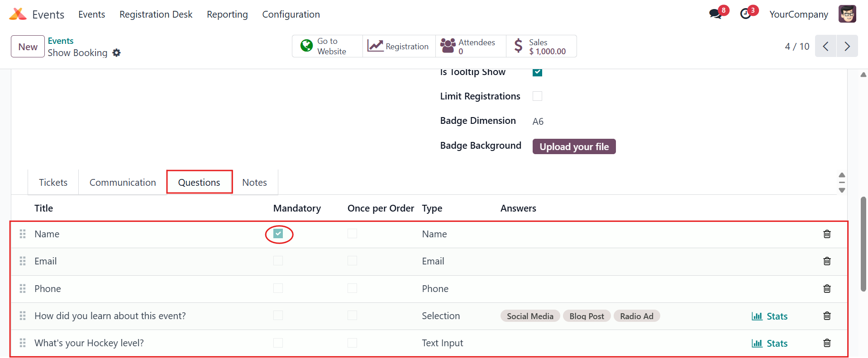
Task: Click the Stats chart icon for Hockey level question
Action: click(757, 343)
